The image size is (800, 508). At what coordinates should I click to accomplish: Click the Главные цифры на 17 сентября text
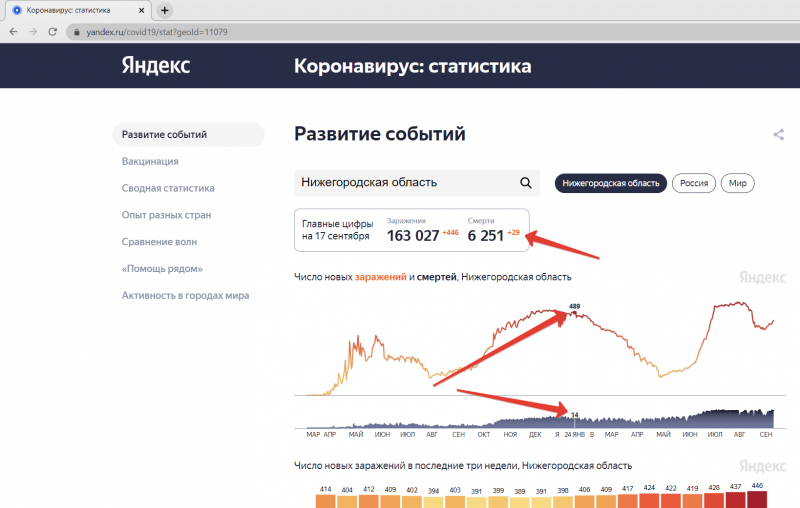(337, 230)
